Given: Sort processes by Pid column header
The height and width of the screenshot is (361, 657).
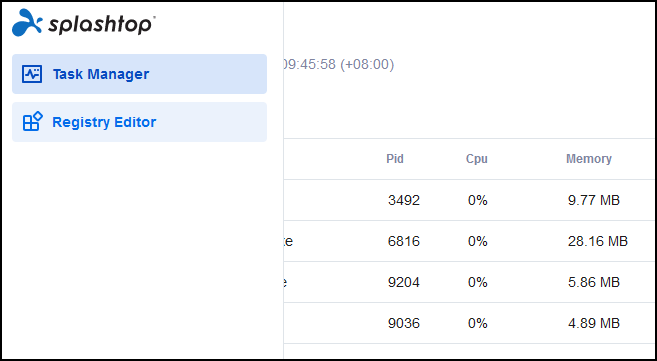Looking at the screenshot, I should [x=395, y=159].
